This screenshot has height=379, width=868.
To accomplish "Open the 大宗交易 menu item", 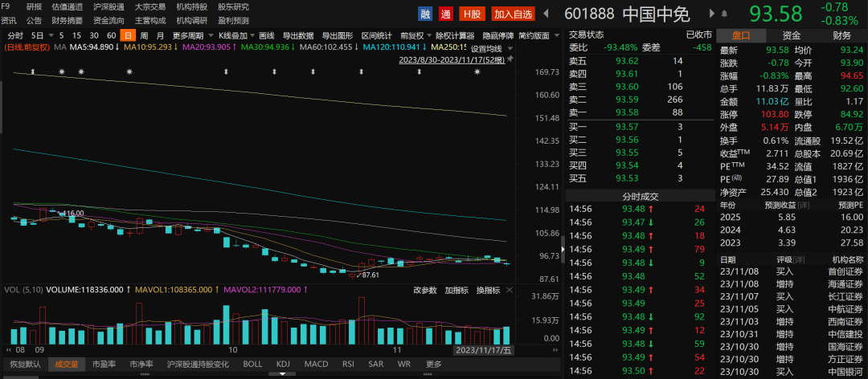I will tap(150, 7).
